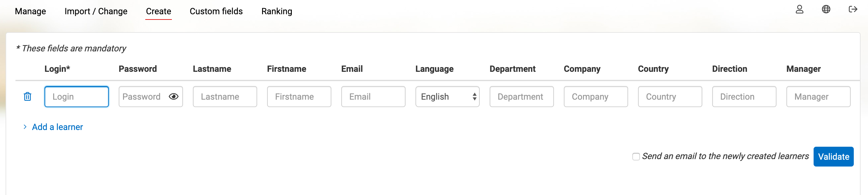The width and height of the screenshot is (868, 195).
Task: Go to the Custom fields tab
Action: tap(216, 11)
